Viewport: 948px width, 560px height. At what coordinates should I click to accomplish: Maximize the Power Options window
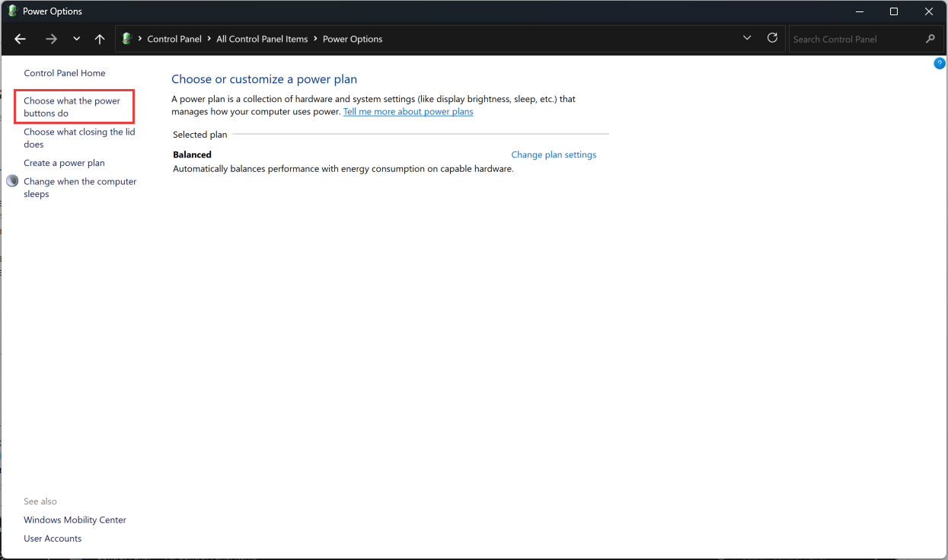pyautogui.click(x=894, y=11)
